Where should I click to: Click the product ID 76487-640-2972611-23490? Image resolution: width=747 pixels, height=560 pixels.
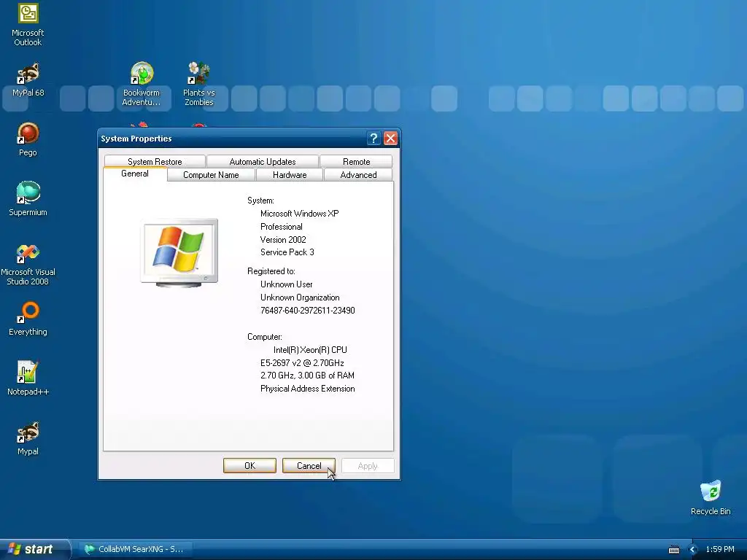(307, 311)
